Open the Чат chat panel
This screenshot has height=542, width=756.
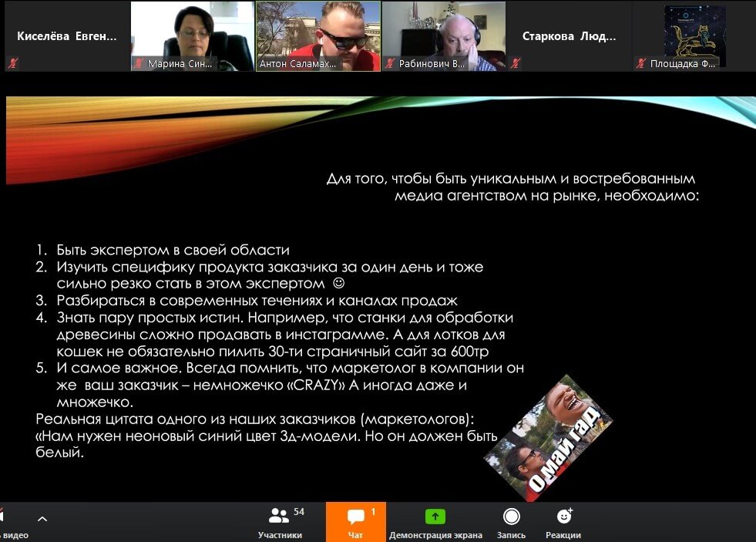[355, 522]
